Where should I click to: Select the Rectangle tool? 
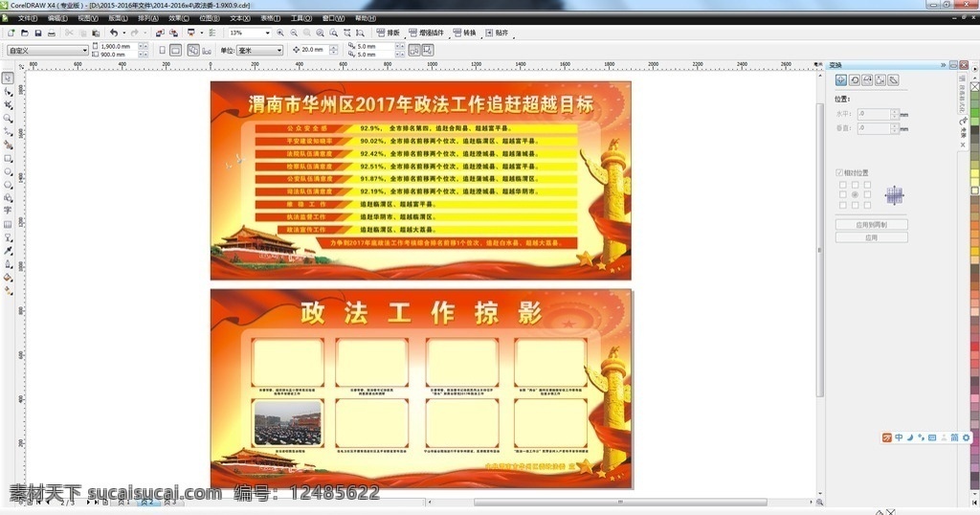click(x=8, y=158)
